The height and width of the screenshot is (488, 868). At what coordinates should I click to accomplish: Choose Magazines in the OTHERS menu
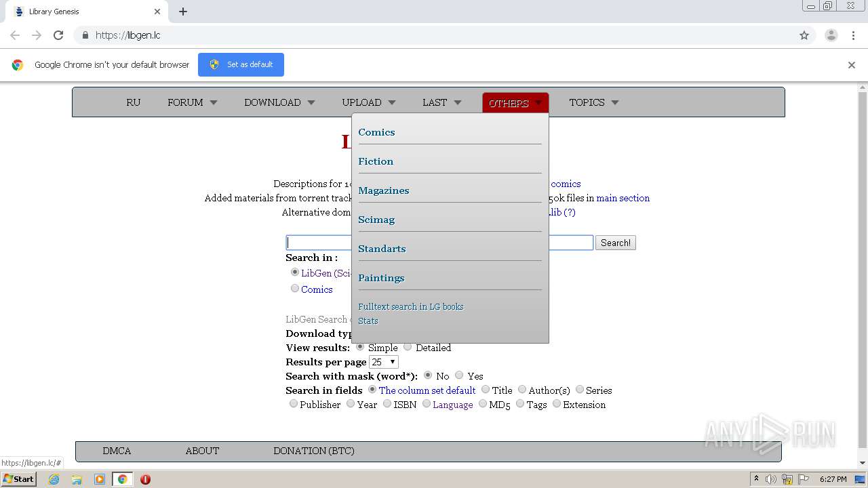point(384,190)
